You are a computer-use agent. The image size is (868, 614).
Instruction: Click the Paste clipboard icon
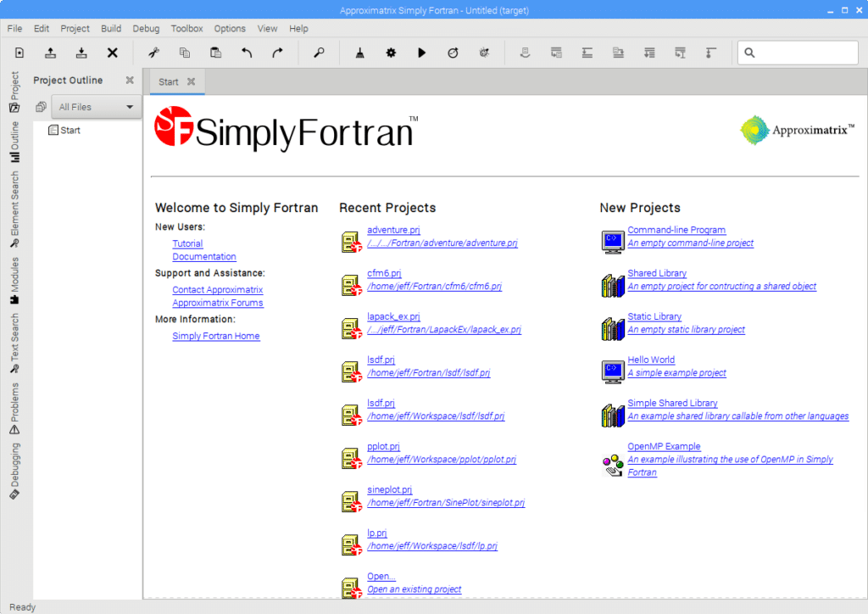(216, 53)
